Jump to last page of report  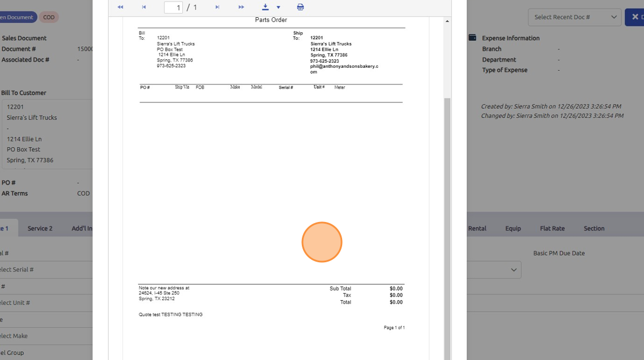[x=241, y=7]
